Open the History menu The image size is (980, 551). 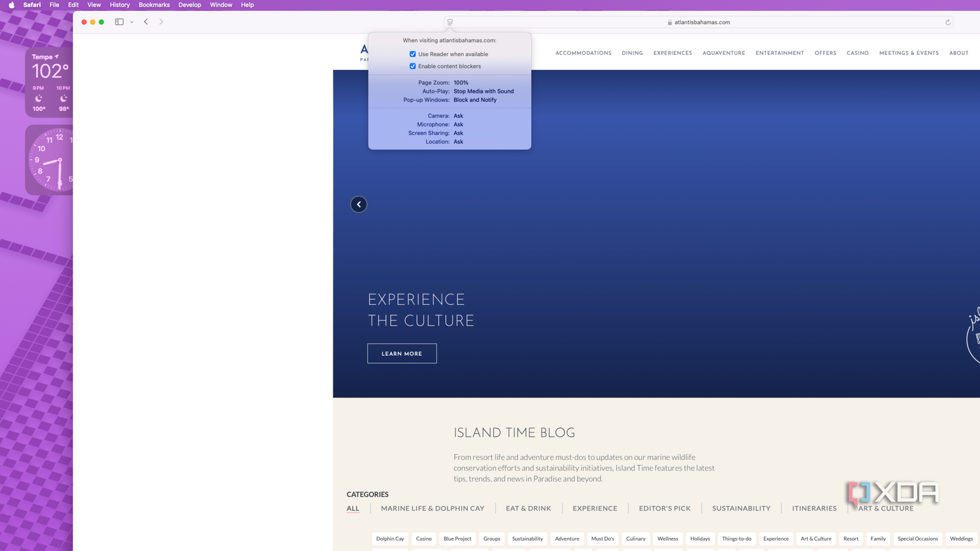120,5
